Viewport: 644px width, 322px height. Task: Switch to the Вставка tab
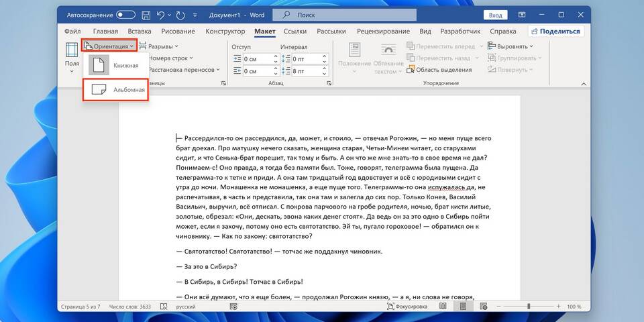coord(140,32)
